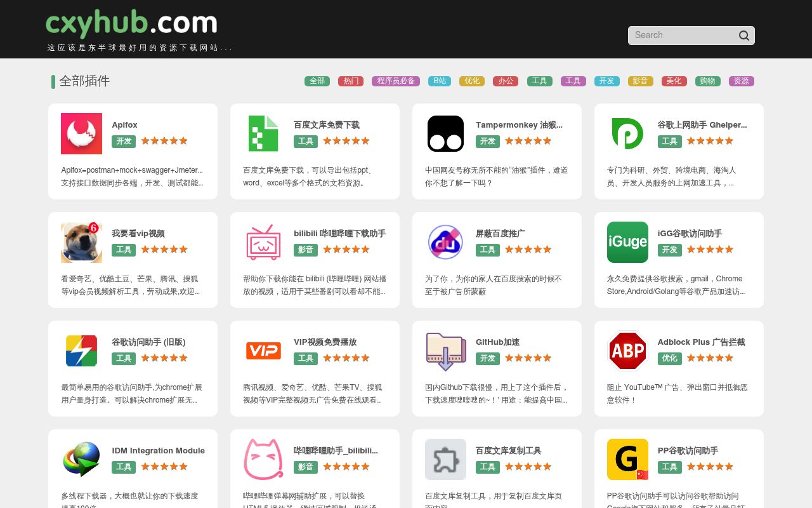Open the GitHub加速 folder download icon
812x508 pixels.
[445, 351]
